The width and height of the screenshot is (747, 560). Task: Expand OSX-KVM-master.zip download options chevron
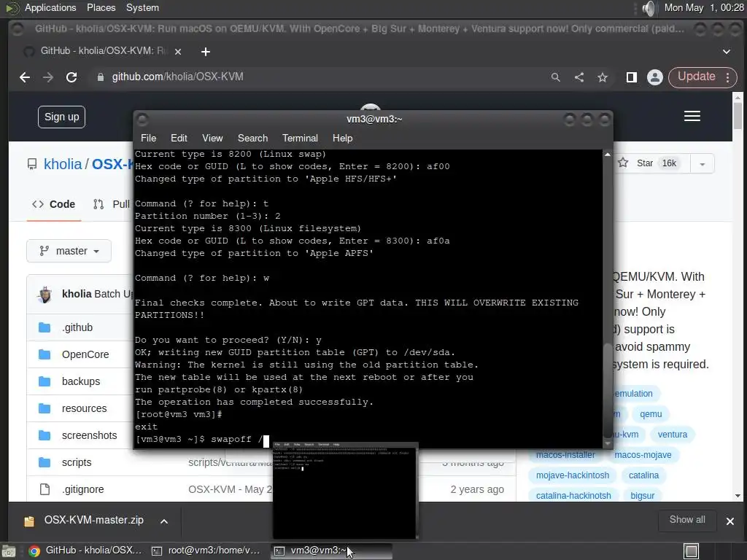[x=164, y=521]
